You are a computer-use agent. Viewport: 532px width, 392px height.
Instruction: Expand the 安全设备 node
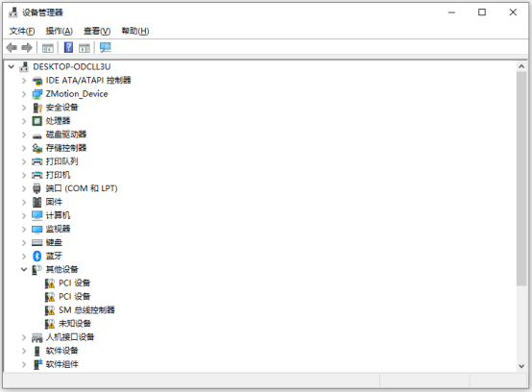tap(24, 108)
